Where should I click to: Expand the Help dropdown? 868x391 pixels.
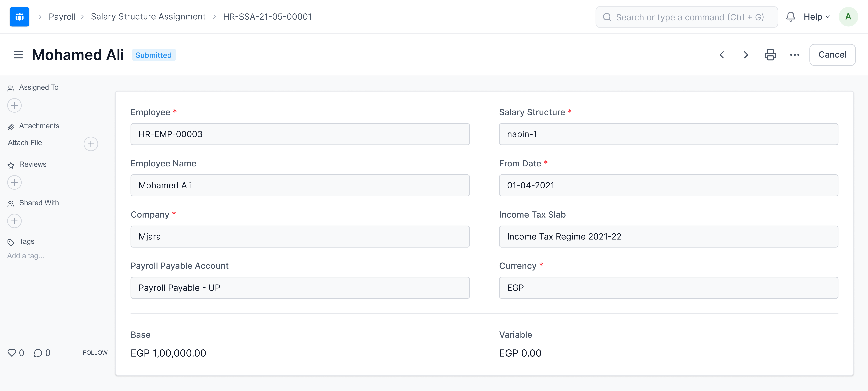click(816, 17)
